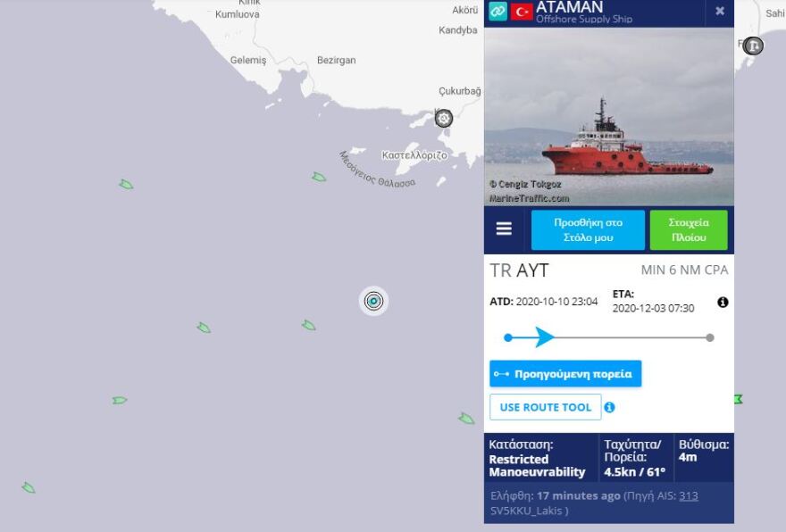The height and width of the screenshot is (532, 786).
Task: Click the green ship marker nearest the selected vessel
Action: [x=309, y=326]
